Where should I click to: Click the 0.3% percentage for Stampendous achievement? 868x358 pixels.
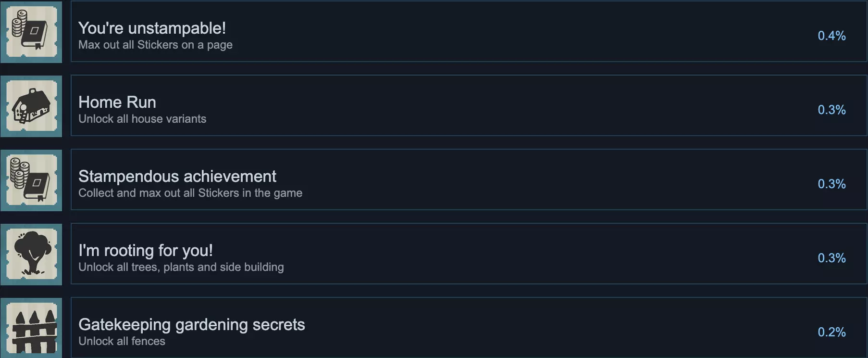click(831, 184)
